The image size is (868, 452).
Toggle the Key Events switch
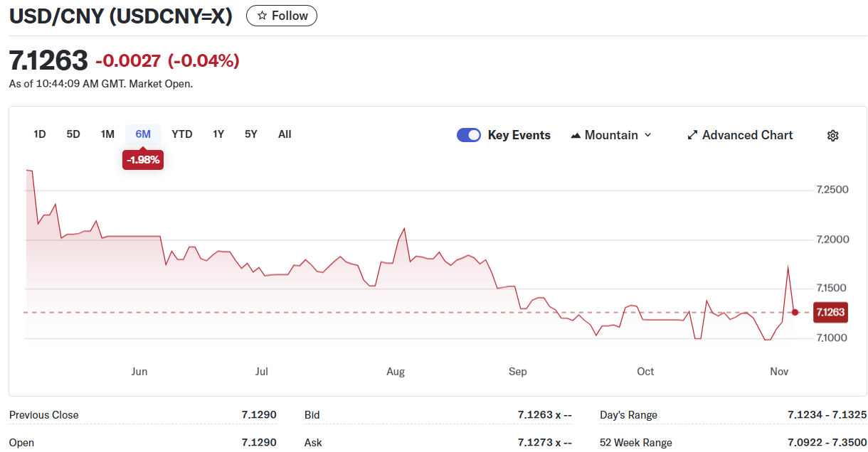(469, 135)
